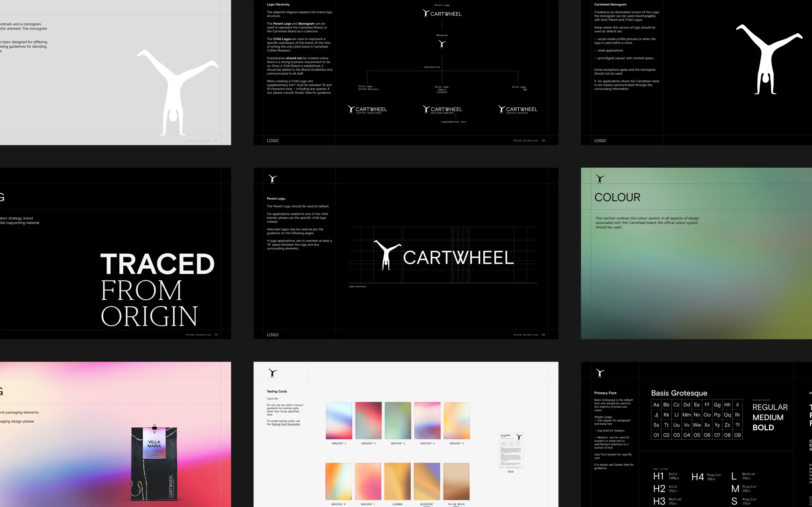
Task: Select weight number 05 in the weights row
Action: 697,435
